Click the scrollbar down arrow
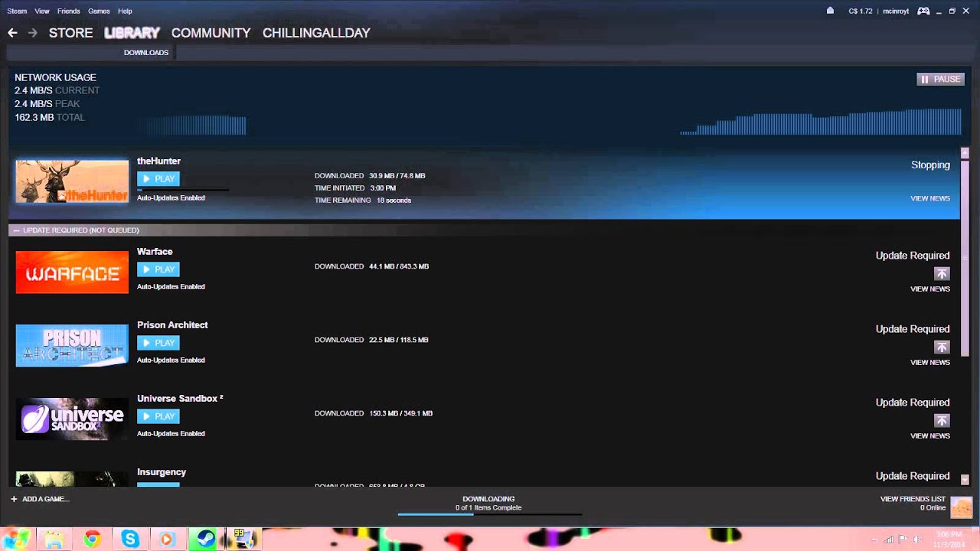 pyautogui.click(x=965, y=480)
